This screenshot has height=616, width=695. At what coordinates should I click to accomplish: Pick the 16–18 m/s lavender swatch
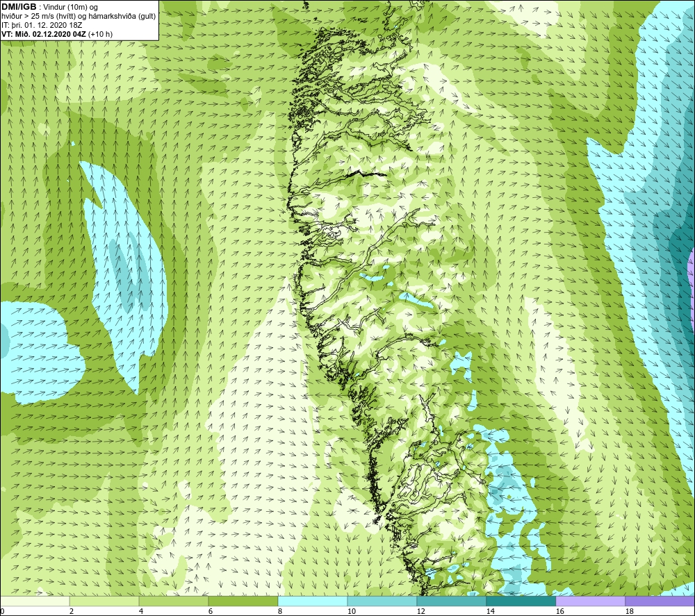[590, 601]
